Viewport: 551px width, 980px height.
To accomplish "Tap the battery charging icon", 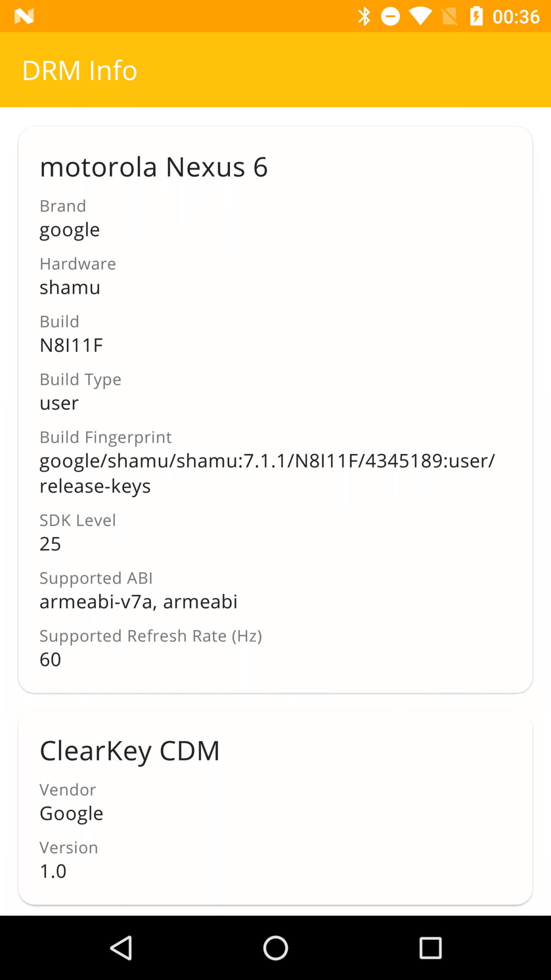I will click(476, 16).
